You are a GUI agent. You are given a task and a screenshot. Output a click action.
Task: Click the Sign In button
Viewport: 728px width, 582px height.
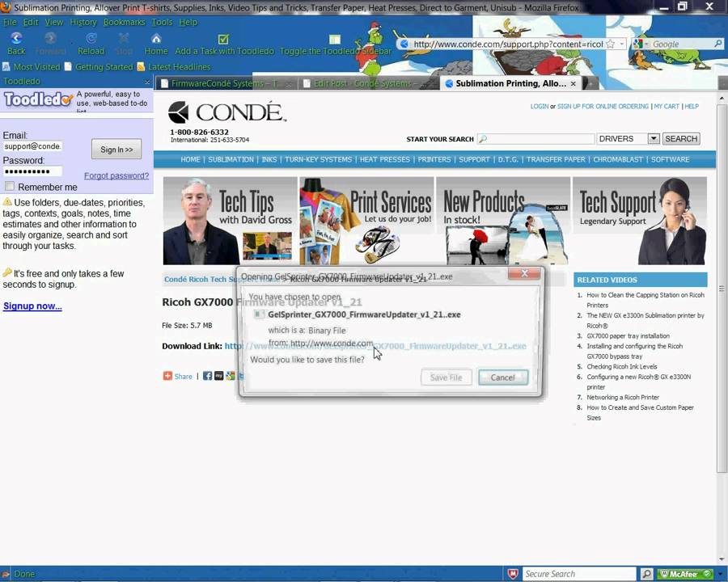(x=116, y=150)
